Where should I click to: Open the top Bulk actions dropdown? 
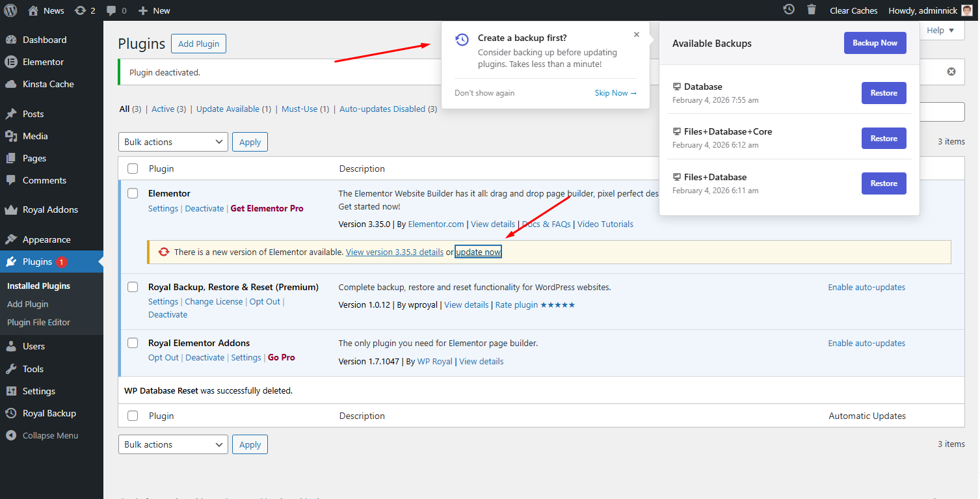click(173, 142)
